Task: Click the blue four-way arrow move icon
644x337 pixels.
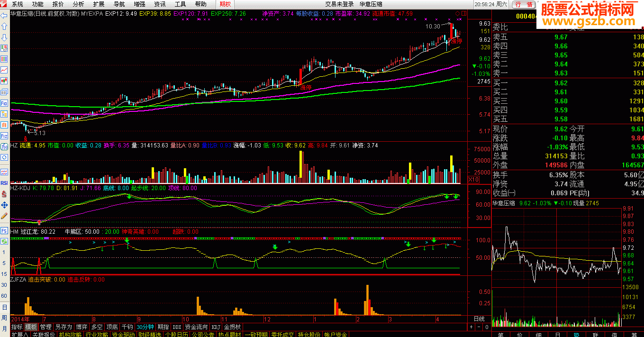Action: [4, 205]
